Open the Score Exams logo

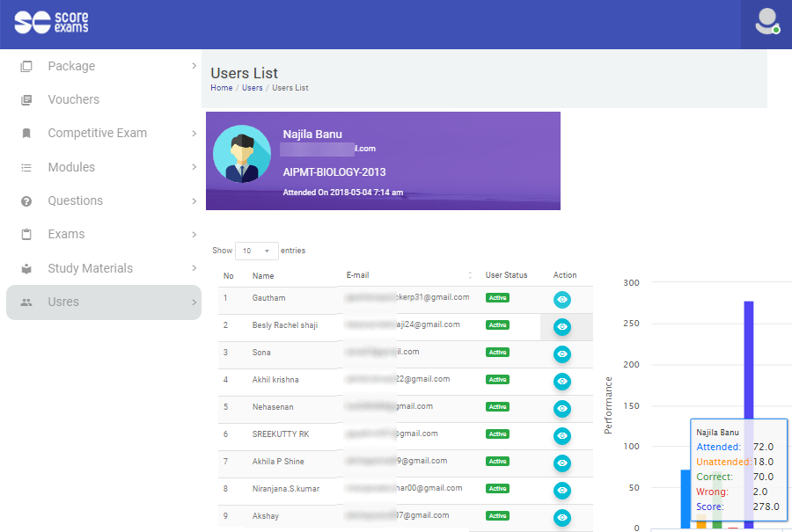pyautogui.click(x=48, y=22)
